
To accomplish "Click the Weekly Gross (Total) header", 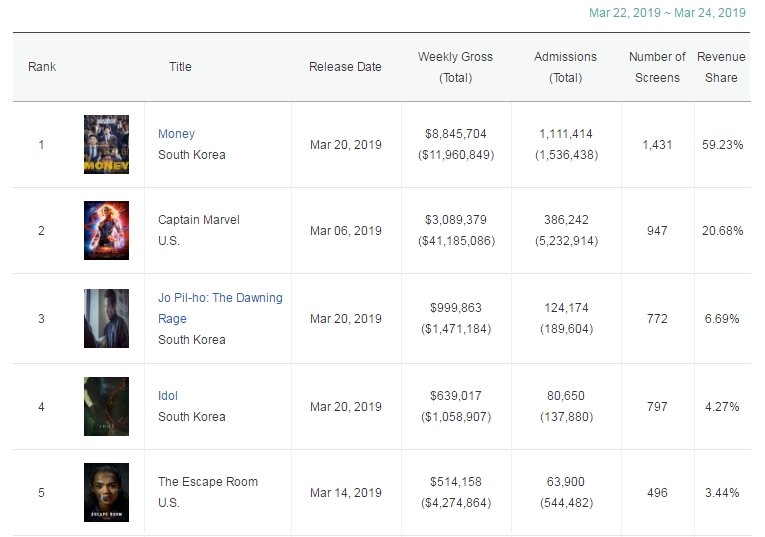I will tap(455, 67).
